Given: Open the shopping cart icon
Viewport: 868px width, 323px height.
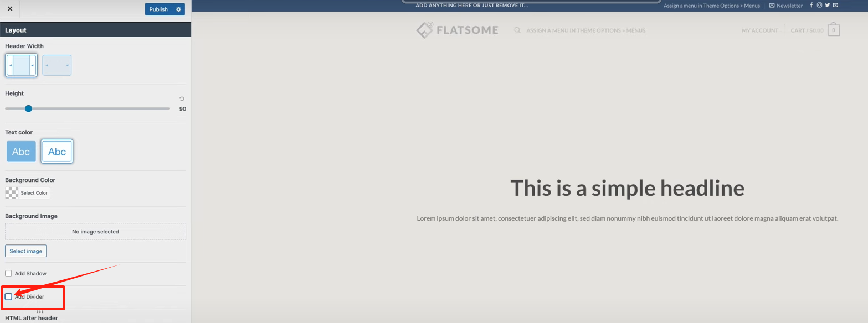Looking at the screenshot, I should click(x=833, y=29).
